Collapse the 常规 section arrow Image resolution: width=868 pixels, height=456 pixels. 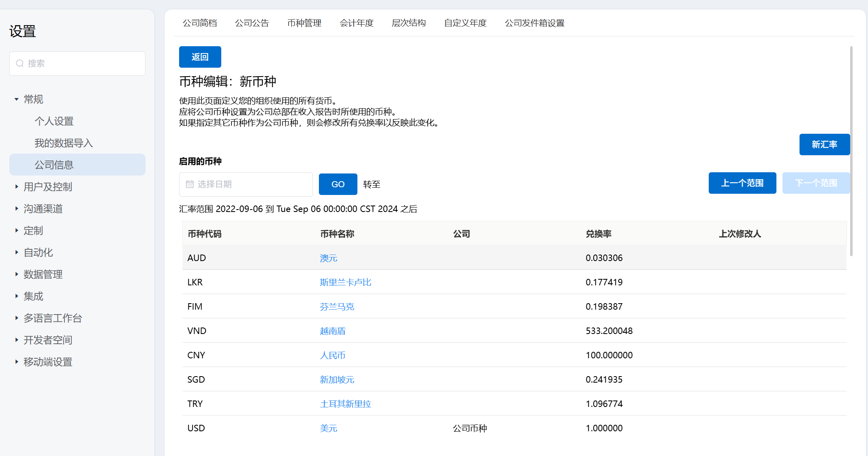(x=17, y=99)
